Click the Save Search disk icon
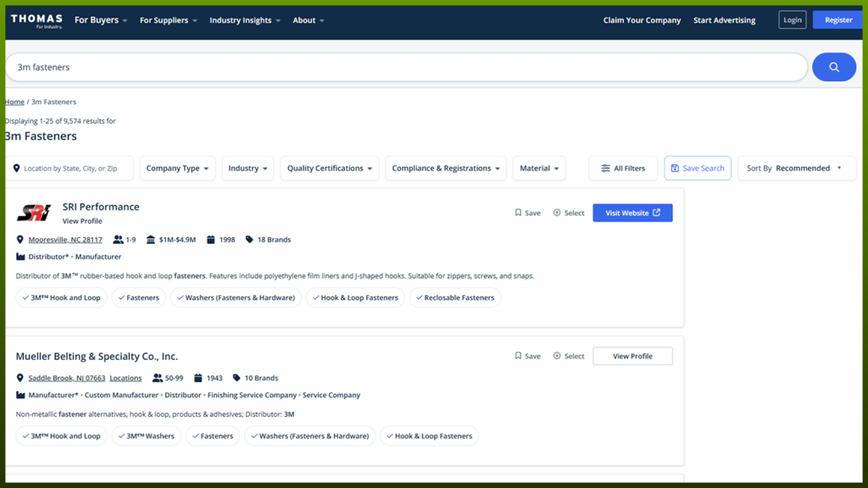The height and width of the screenshot is (488, 868). pyautogui.click(x=675, y=169)
